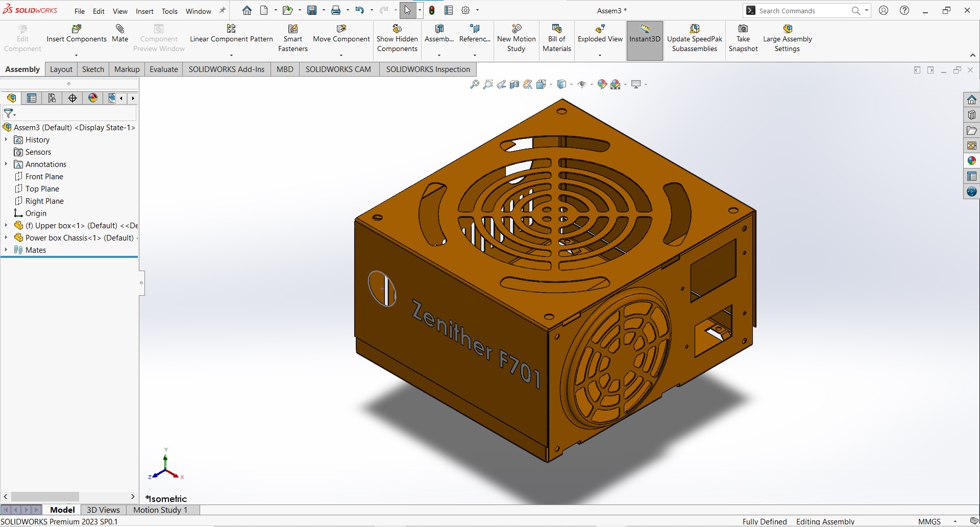Click the feature tree horizontal scrollbar

[45, 496]
